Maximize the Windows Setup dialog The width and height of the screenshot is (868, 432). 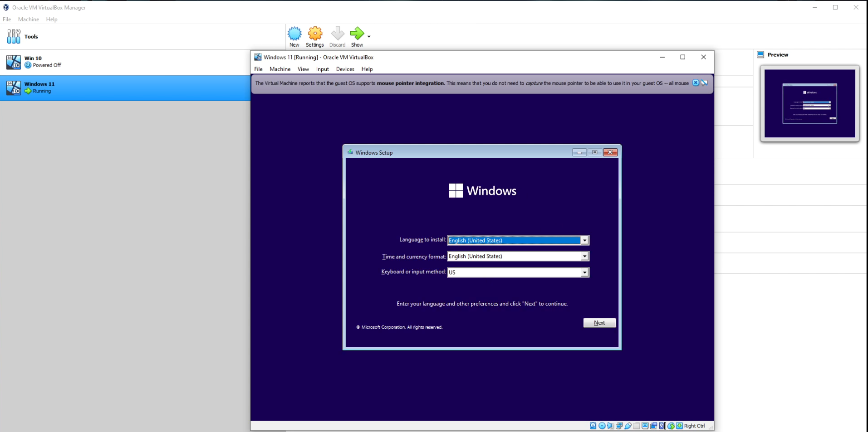point(594,152)
